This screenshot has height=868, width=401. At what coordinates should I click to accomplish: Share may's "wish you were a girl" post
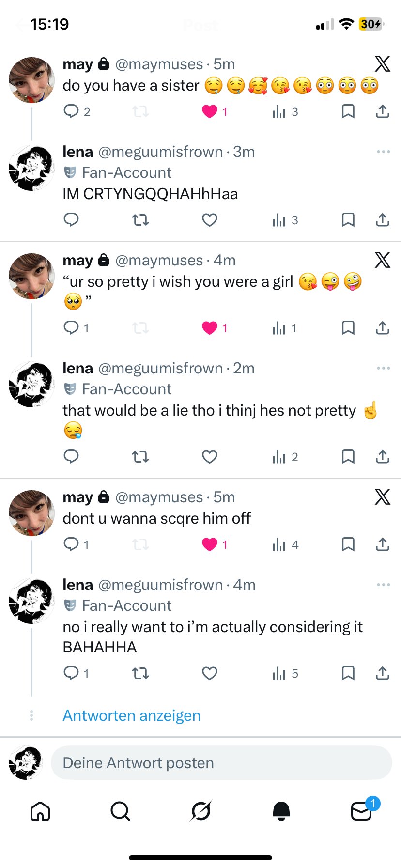(x=383, y=328)
